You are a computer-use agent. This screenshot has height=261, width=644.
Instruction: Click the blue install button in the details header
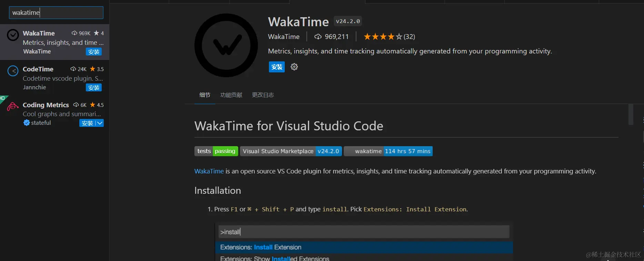277,67
